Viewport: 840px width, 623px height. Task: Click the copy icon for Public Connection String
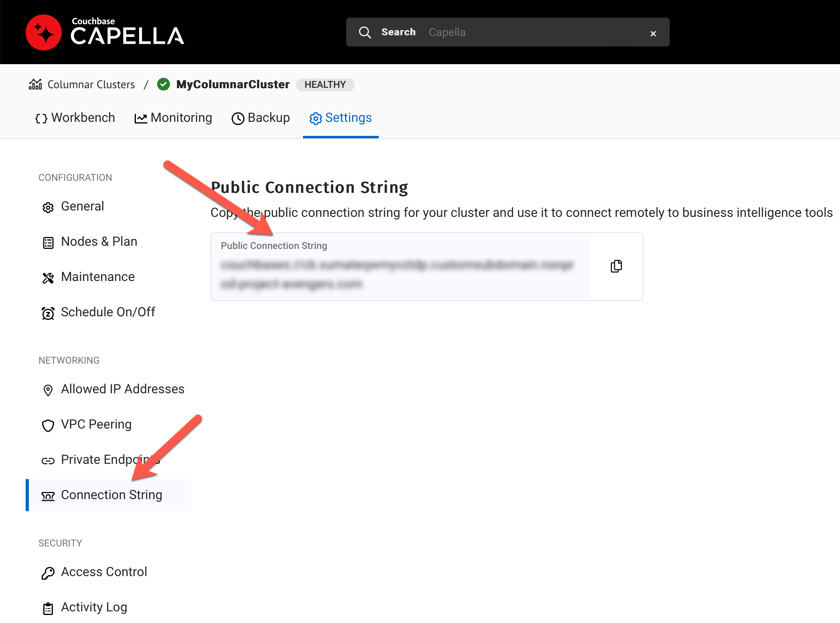click(616, 266)
